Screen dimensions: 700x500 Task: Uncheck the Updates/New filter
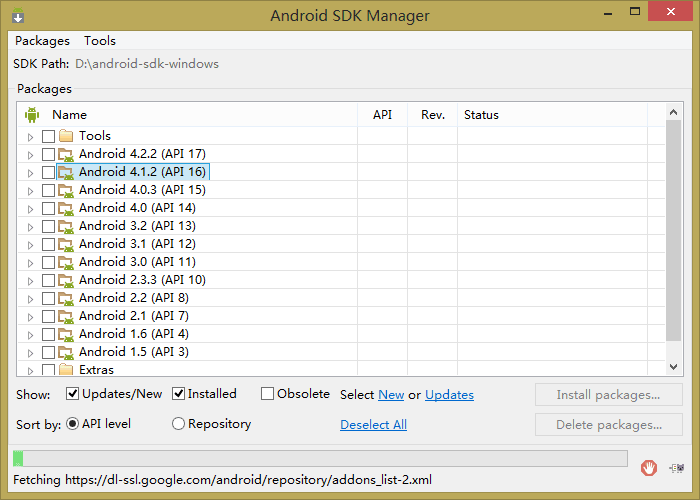(x=72, y=394)
